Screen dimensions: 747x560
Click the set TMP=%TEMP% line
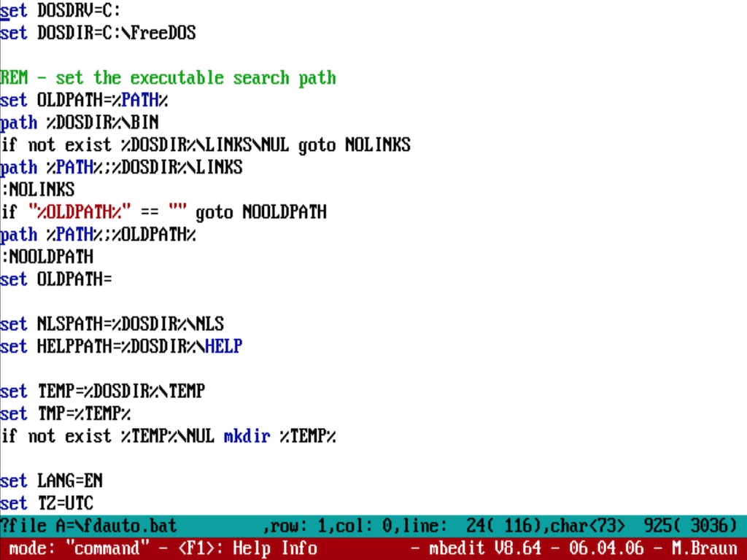click(66, 414)
